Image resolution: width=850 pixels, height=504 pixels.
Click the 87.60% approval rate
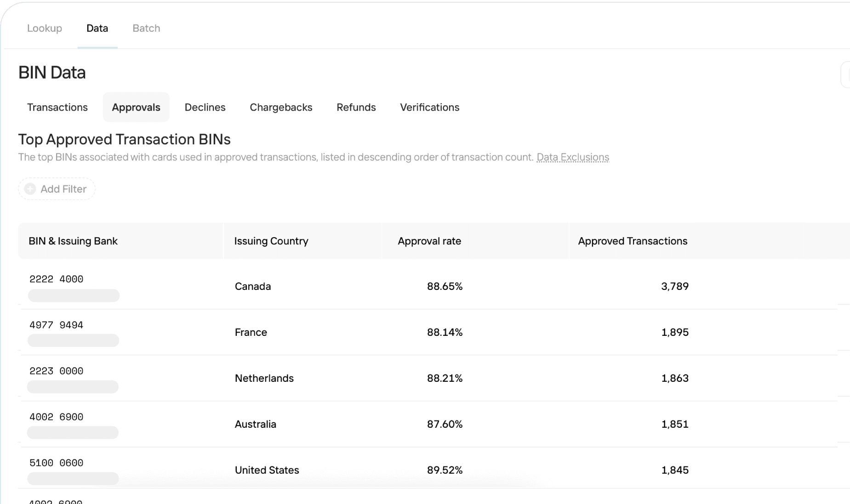click(x=445, y=424)
